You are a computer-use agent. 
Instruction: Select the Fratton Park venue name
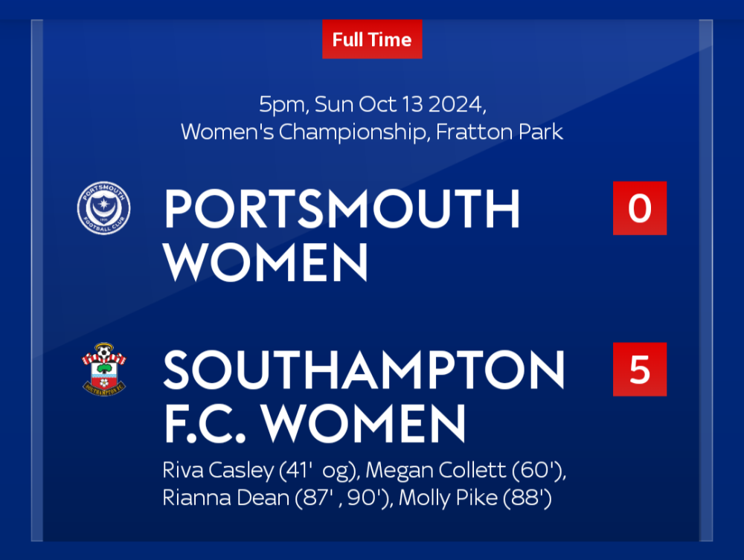click(499, 132)
